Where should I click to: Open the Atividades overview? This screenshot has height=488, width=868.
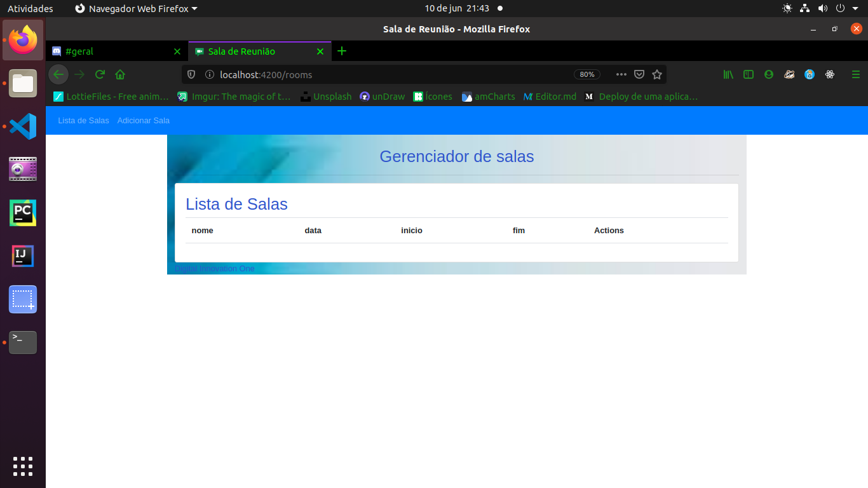point(31,8)
